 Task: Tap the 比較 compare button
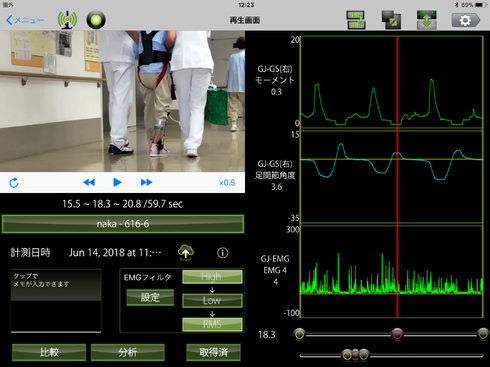coord(49,352)
